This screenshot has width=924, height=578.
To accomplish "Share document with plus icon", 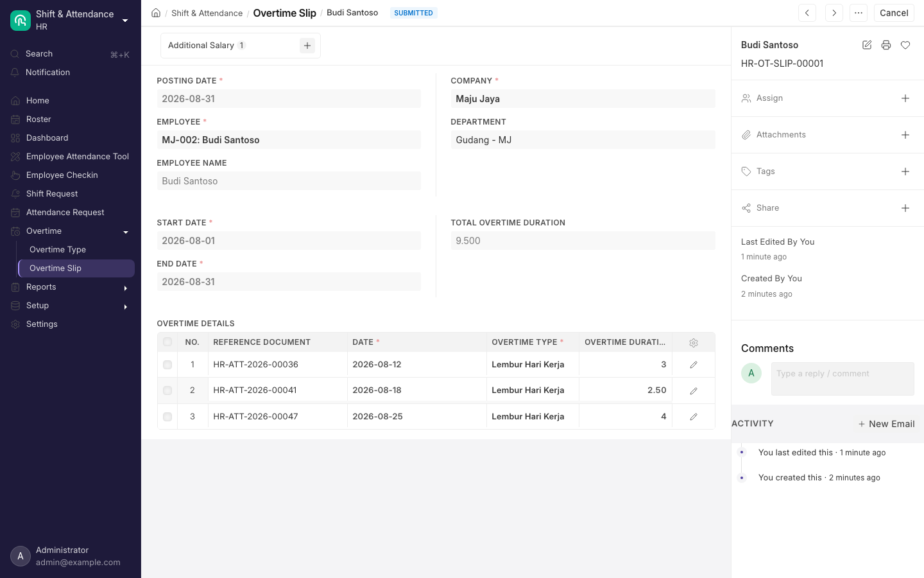I will coord(905,208).
